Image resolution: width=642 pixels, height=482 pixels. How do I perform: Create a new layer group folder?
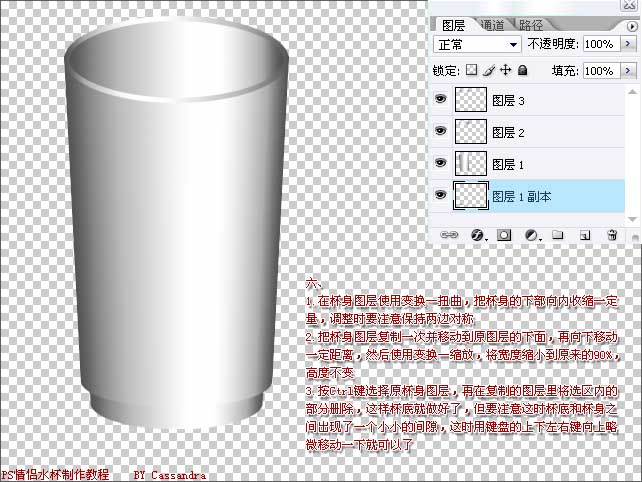point(557,235)
